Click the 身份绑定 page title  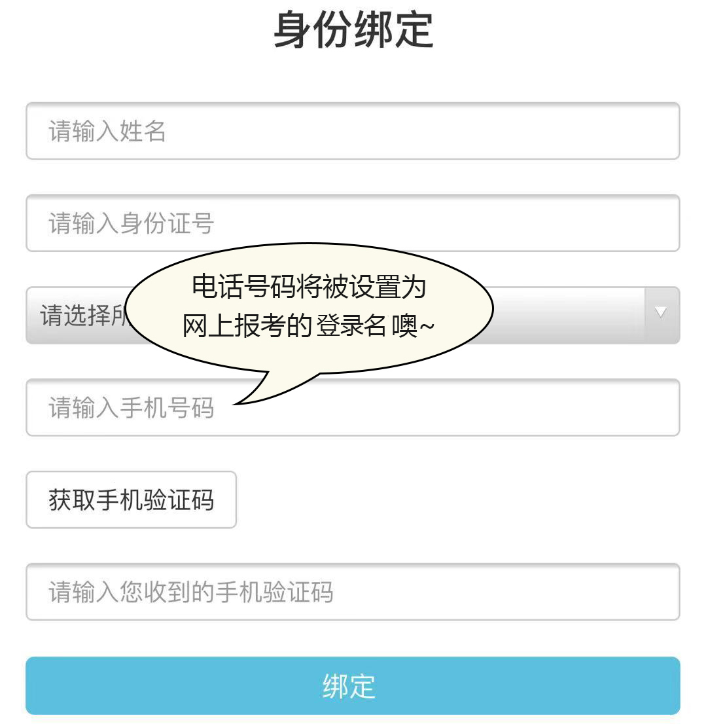point(353,31)
